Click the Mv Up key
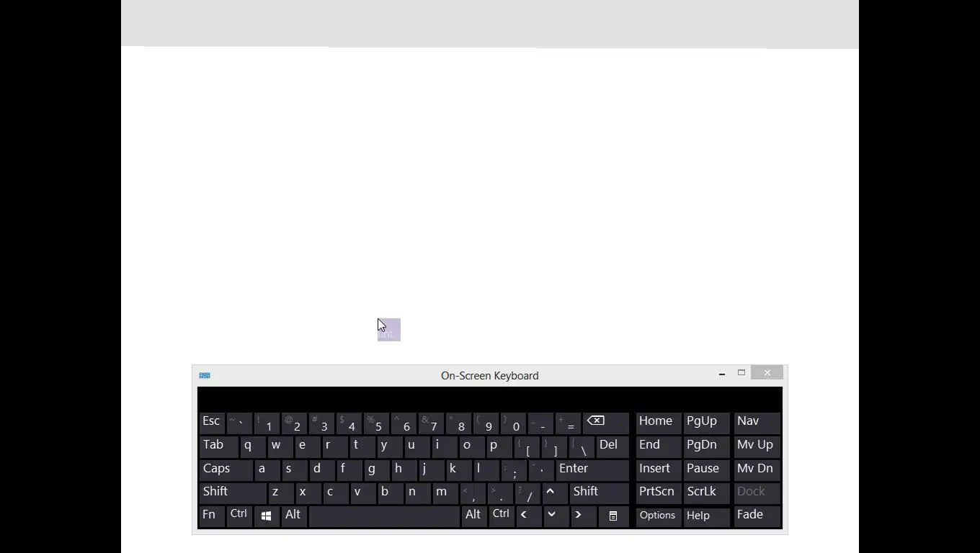980x553 pixels. coord(757,446)
